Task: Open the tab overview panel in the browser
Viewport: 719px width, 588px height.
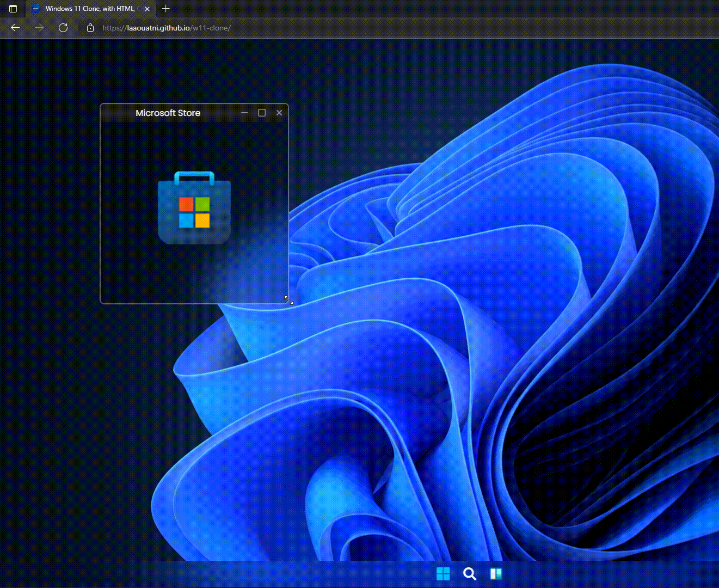Action: tap(13, 9)
